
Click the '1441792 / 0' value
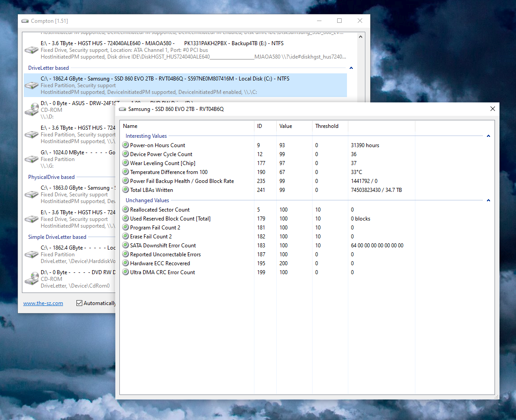tap(364, 181)
